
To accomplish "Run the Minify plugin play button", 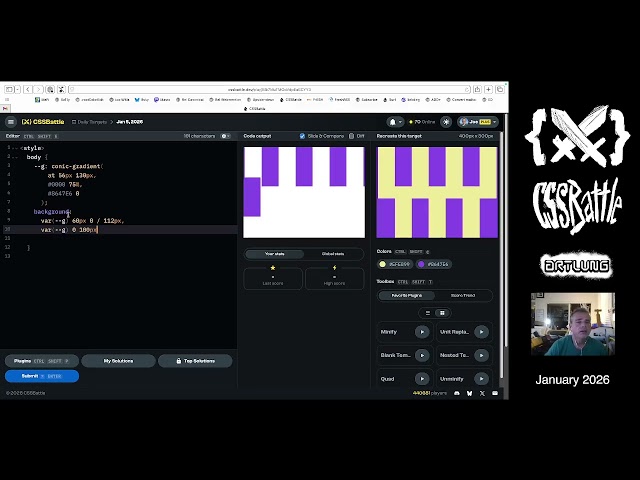I will coord(422,331).
